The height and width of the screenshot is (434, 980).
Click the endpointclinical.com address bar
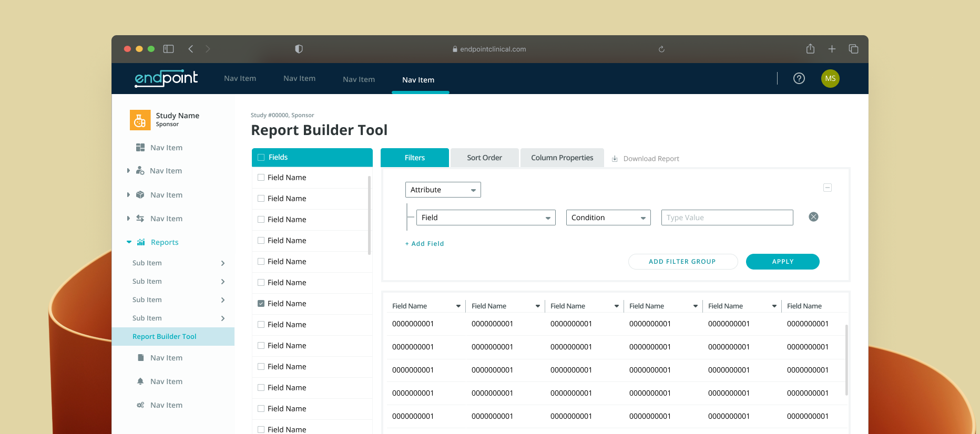(489, 49)
